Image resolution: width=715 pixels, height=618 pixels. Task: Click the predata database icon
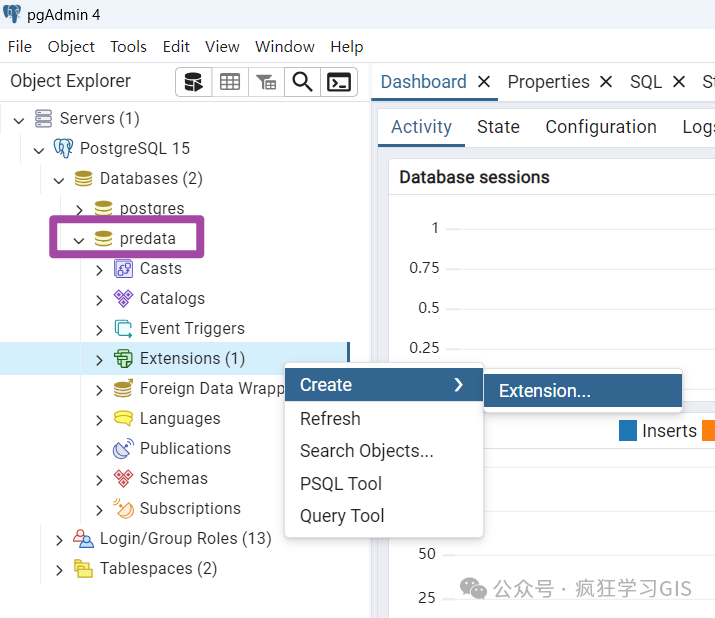pyautogui.click(x=103, y=239)
